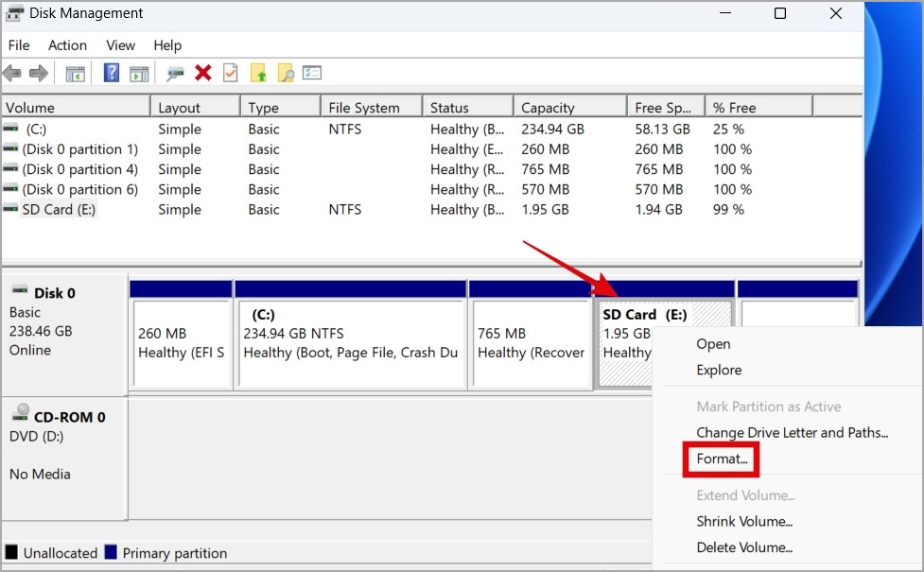This screenshot has height=572, width=924.
Task: Click the 58.13 GB free space cell
Action: click(662, 129)
